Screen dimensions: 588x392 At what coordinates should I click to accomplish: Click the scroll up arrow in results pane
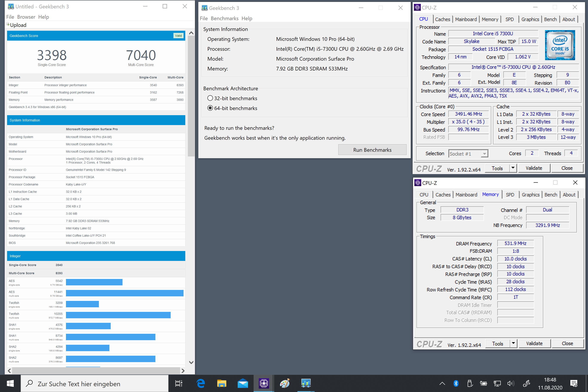[x=191, y=33]
